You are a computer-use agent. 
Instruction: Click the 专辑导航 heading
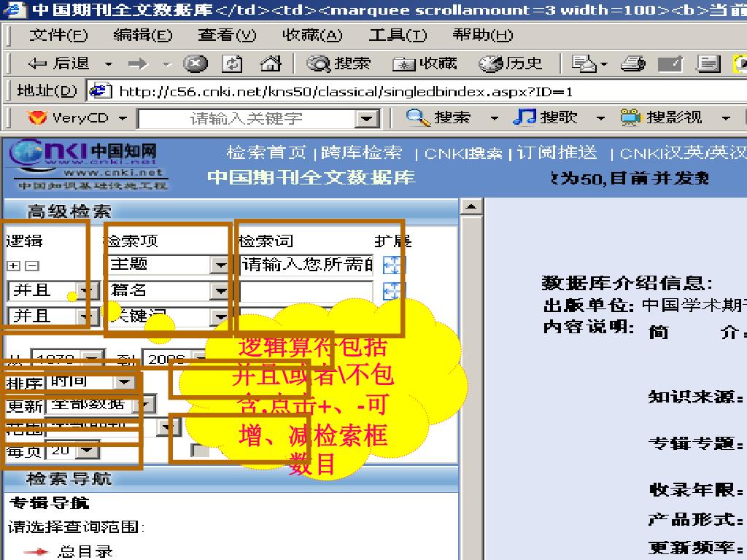49,502
